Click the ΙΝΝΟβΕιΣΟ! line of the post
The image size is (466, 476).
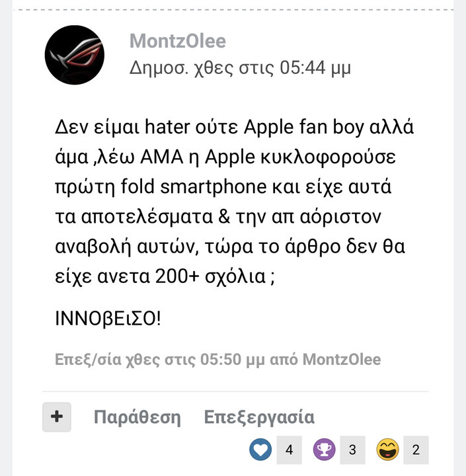108,319
